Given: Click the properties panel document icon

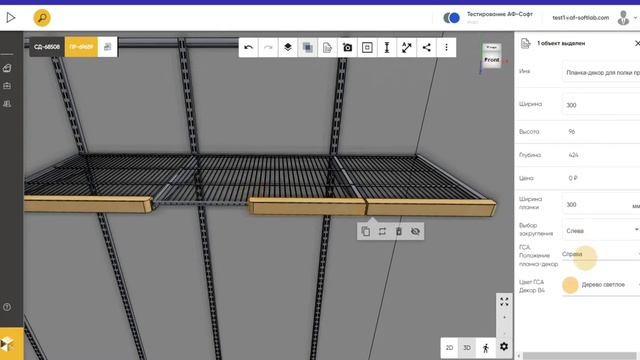Looking at the screenshot, I should click(526, 43).
